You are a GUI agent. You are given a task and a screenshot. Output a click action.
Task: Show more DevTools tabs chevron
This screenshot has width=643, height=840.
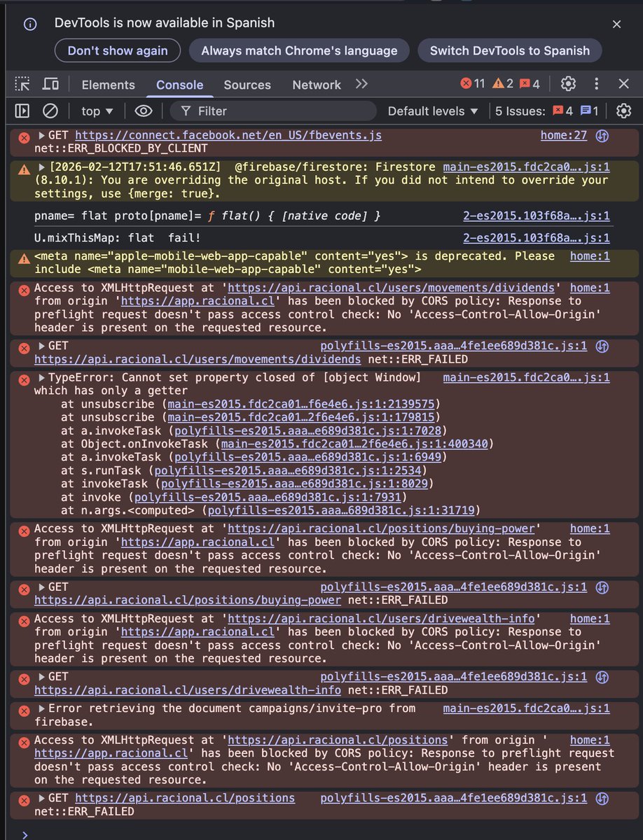(361, 84)
